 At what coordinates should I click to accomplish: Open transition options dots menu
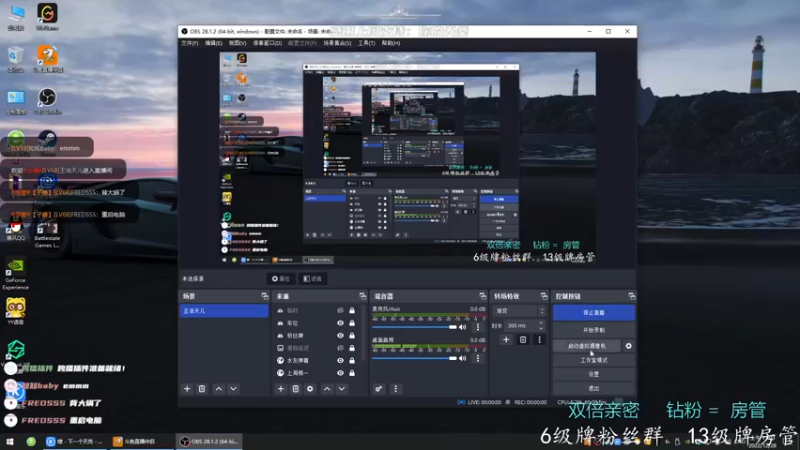pos(539,340)
